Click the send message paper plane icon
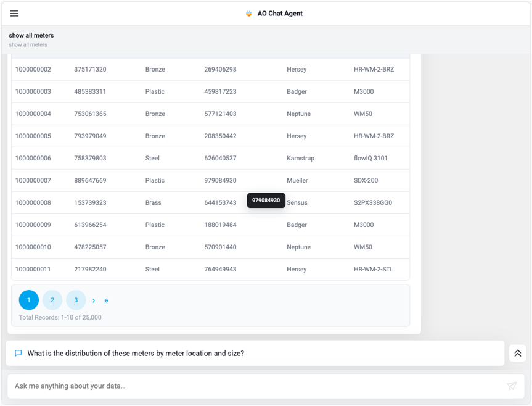Viewport: 532px width, 406px height. tap(512, 386)
